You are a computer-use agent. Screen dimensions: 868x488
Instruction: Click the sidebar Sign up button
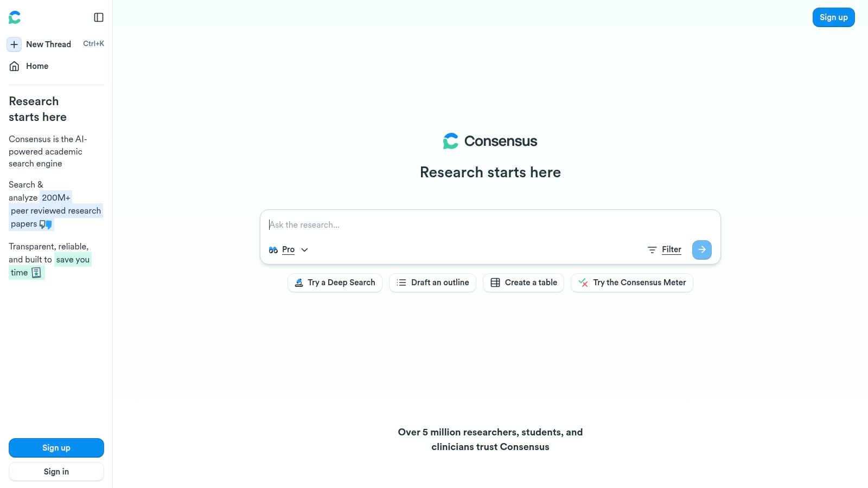point(56,448)
